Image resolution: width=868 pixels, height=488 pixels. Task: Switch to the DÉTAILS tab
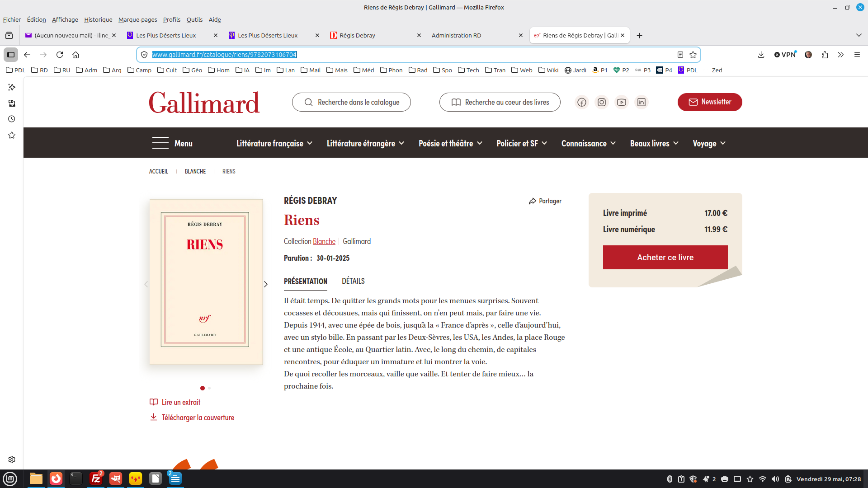pyautogui.click(x=353, y=281)
